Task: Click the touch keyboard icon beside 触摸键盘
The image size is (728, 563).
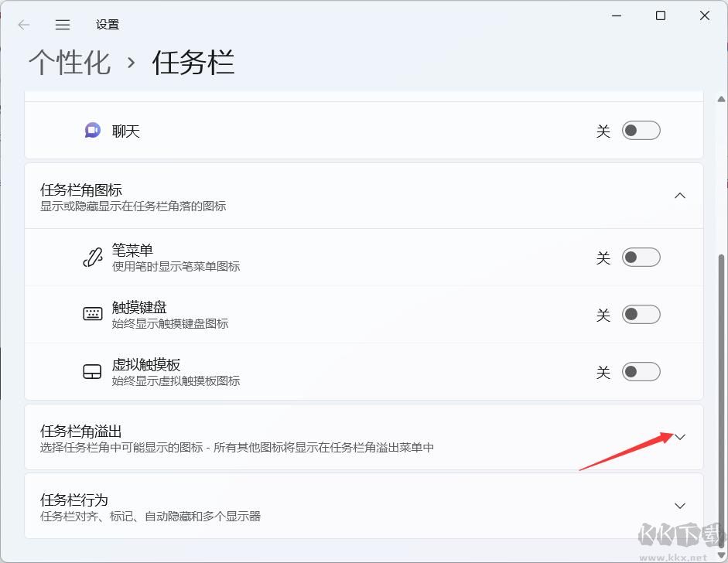Action: click(x=91, y=314)
